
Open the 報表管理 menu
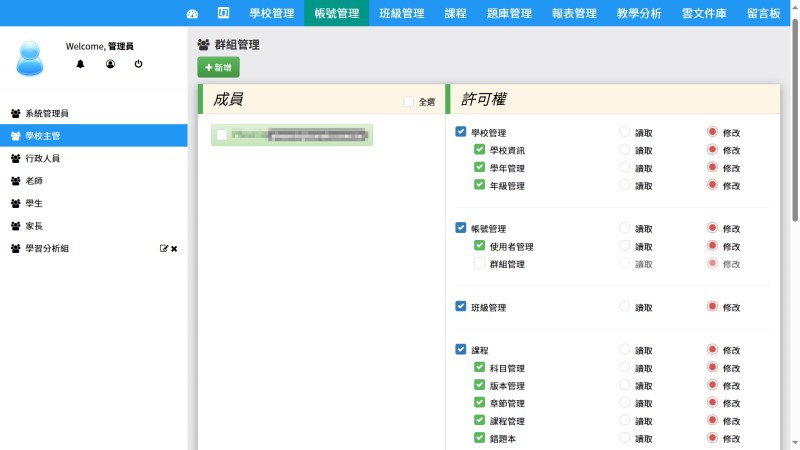(x=573, y=14)
